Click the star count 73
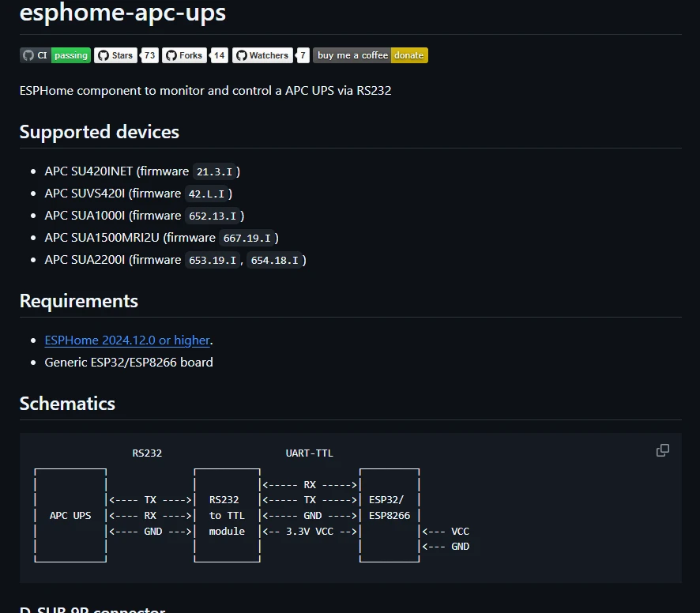Viewport: 700px width, 613px height. pos(149,55)
